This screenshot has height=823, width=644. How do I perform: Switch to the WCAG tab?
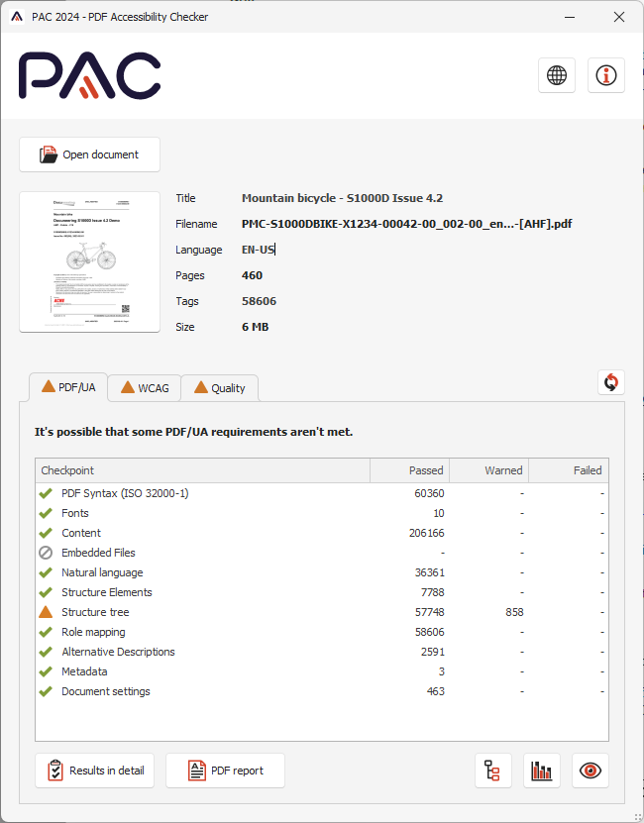tap(145, 388)
